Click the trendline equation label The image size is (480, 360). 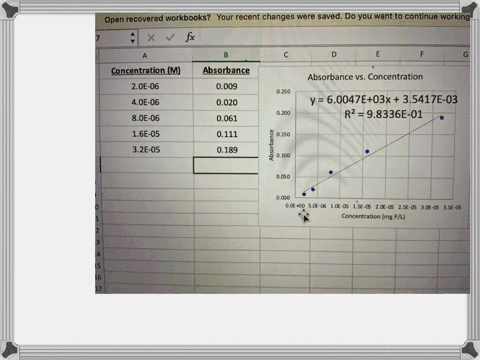383,99
